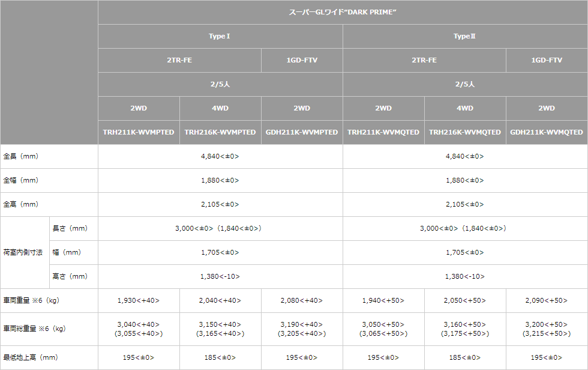Click vehicle weight 1,940<+50>
Screen dimensions: 588x370
383,300
